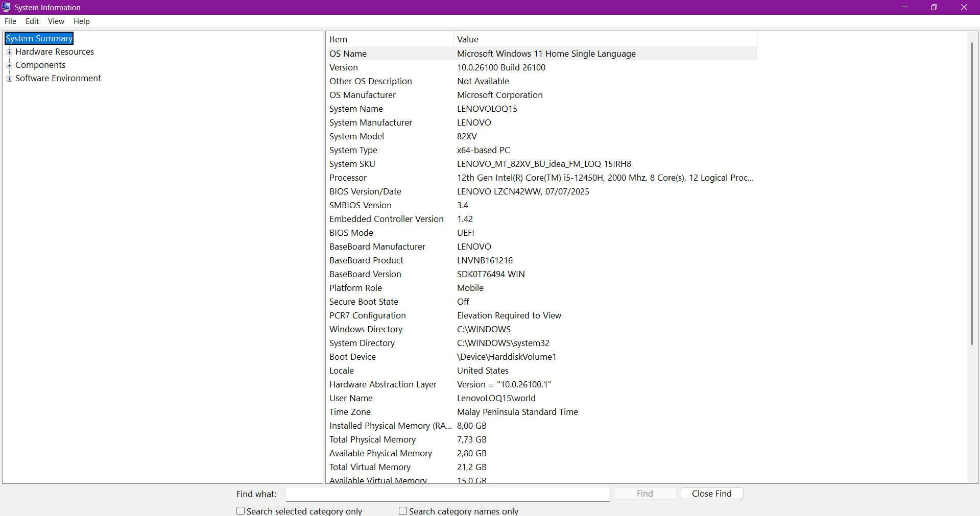
Task: Select the BaseBoard Product row
Action: point(541,260)
